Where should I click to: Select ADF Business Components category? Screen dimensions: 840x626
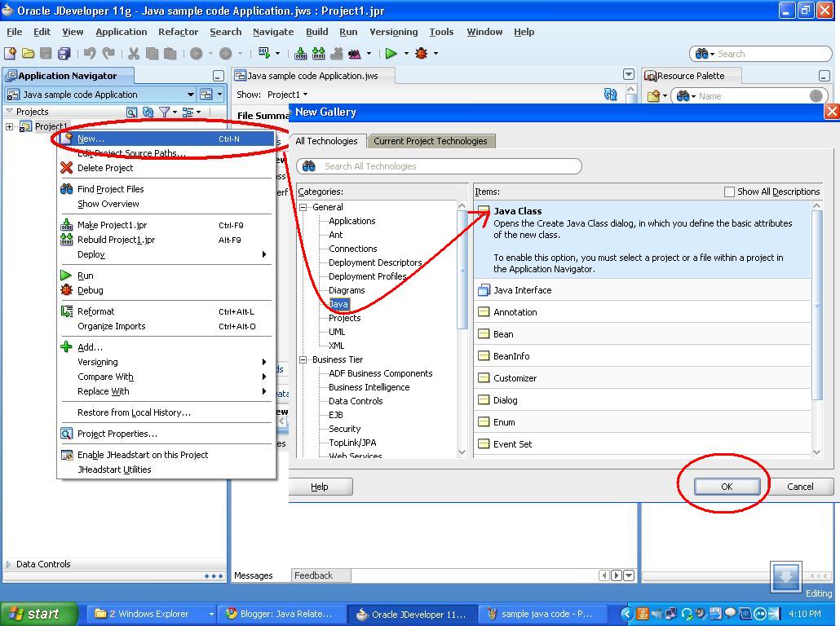380,373
